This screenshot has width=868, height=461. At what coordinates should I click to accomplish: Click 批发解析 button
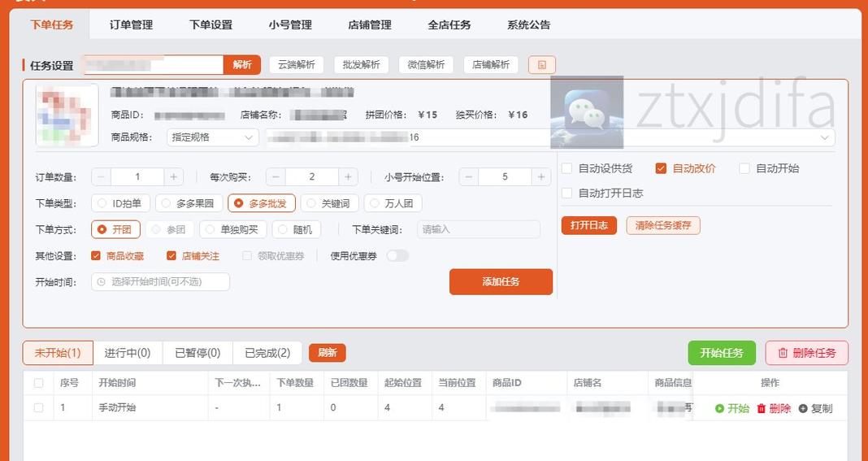coord(361,65)
